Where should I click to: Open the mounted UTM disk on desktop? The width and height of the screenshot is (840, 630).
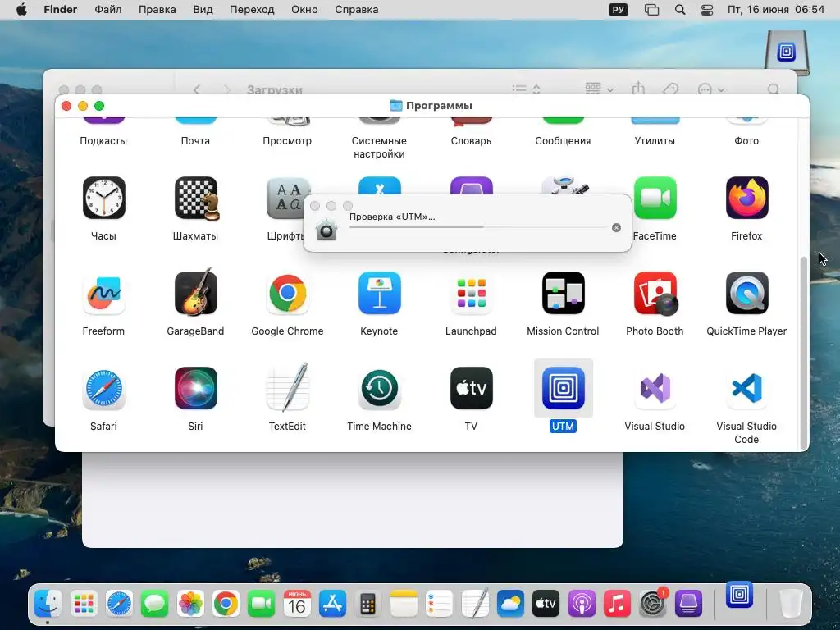point(786,52)
